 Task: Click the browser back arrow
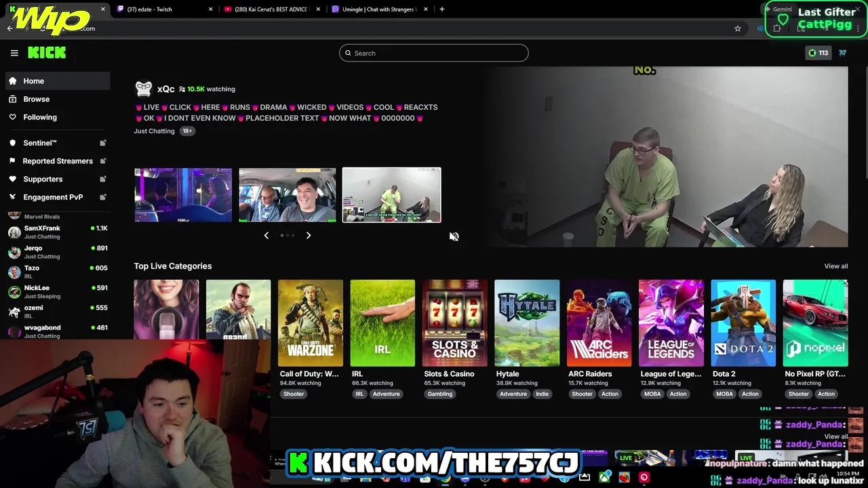[x=9, y=28]
